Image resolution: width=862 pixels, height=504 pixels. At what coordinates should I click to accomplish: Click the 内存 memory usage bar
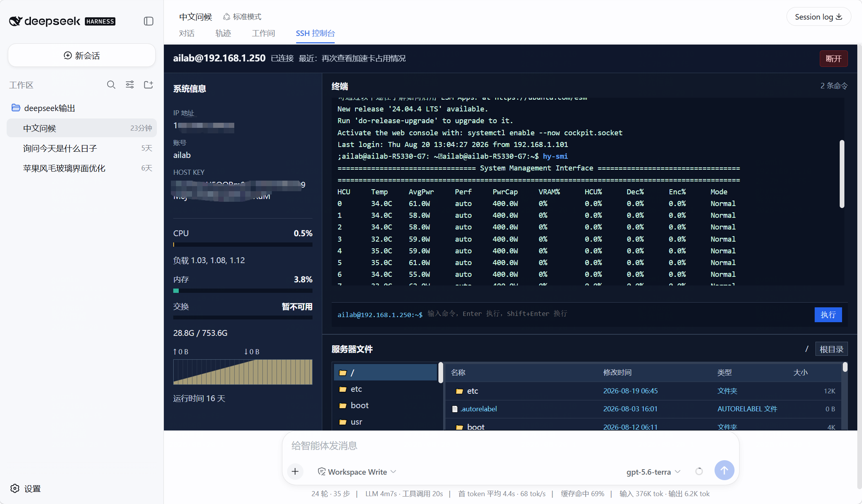(x=242, y=291)
